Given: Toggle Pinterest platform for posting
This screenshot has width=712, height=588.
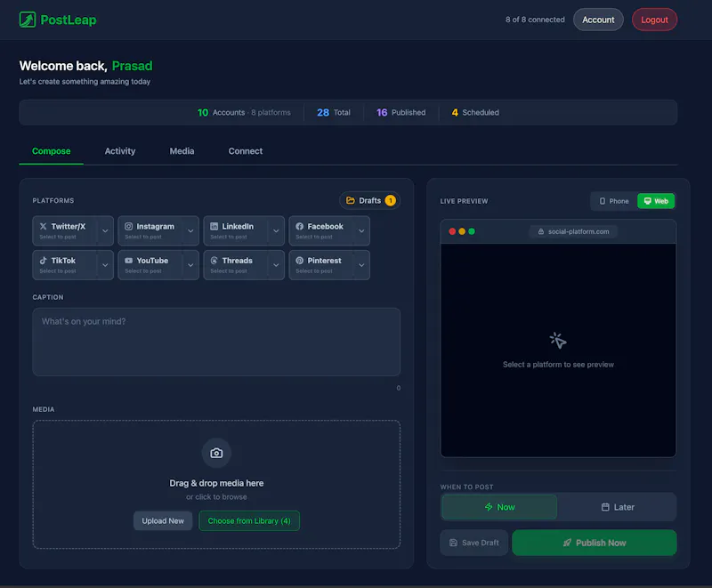Looking at the screenshot, I should tap(320, 265).
